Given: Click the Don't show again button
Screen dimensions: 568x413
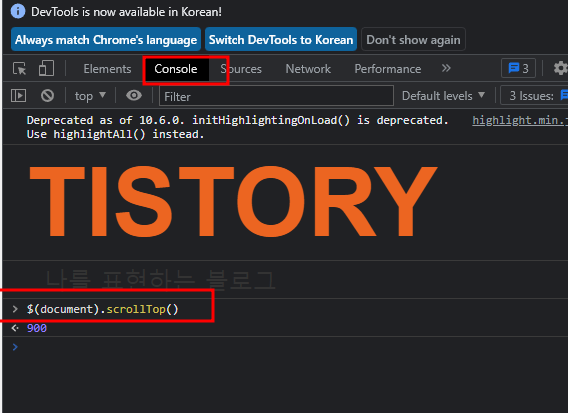Looking at the screenshot, I should click(413, 39).
